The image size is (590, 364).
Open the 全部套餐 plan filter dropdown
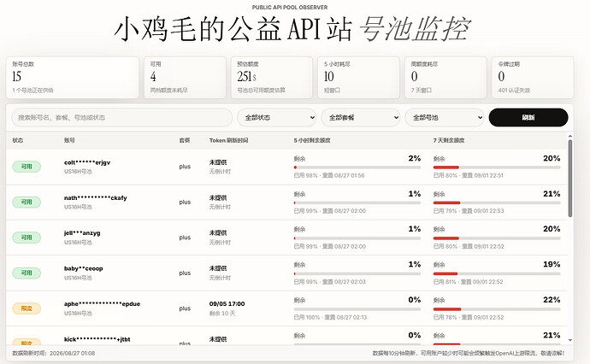pos(361,118)
